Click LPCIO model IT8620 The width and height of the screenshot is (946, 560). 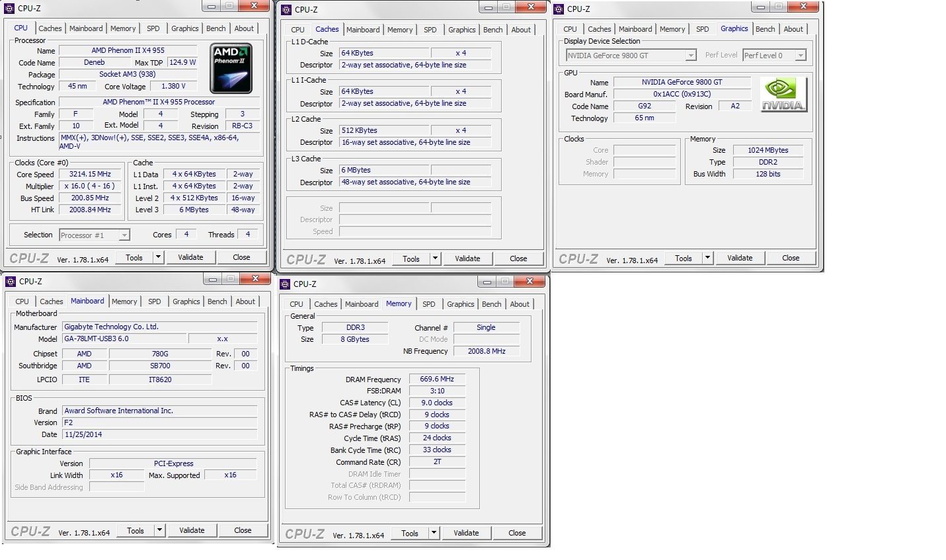160,380
